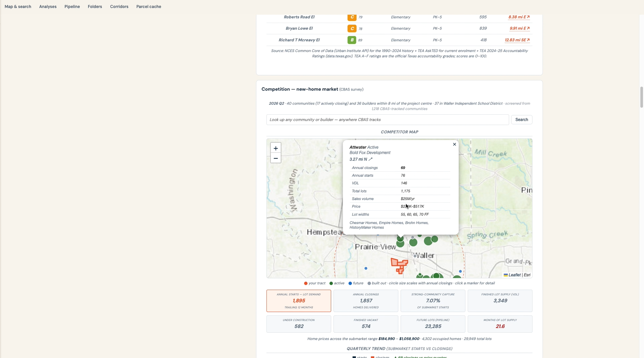
Task: Select the Under Construction 582 card
Action: (299, 324)
